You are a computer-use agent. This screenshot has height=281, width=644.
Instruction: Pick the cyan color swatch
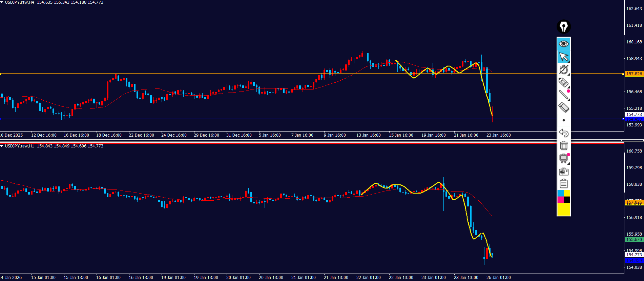tap(560, 194)
